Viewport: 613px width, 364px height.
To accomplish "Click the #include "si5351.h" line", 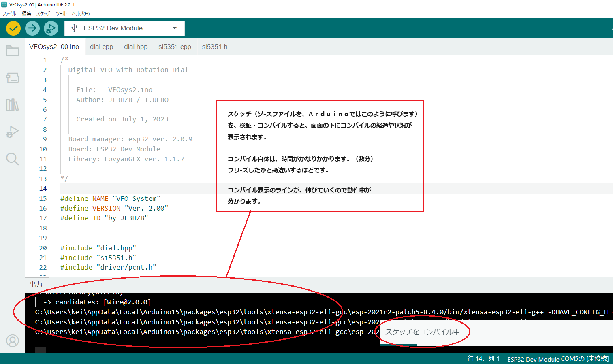I will [98, 258].
